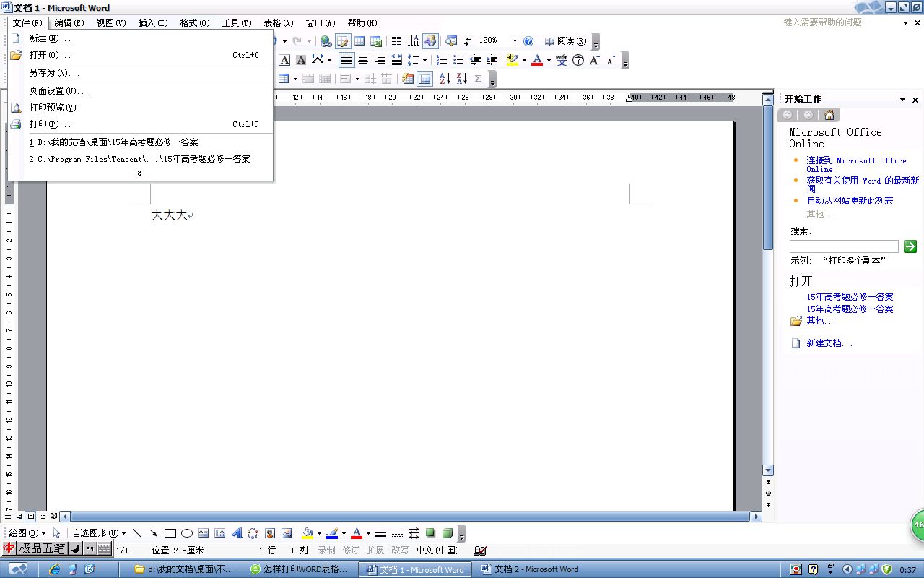Viewport: 924px width, 578px height.
Task: Open Microsoft Word Help question mark icon
Action: click(528, 41)
